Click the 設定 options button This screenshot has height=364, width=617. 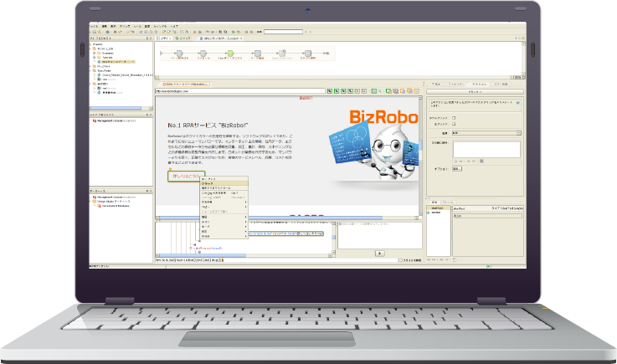pos(457,168)
